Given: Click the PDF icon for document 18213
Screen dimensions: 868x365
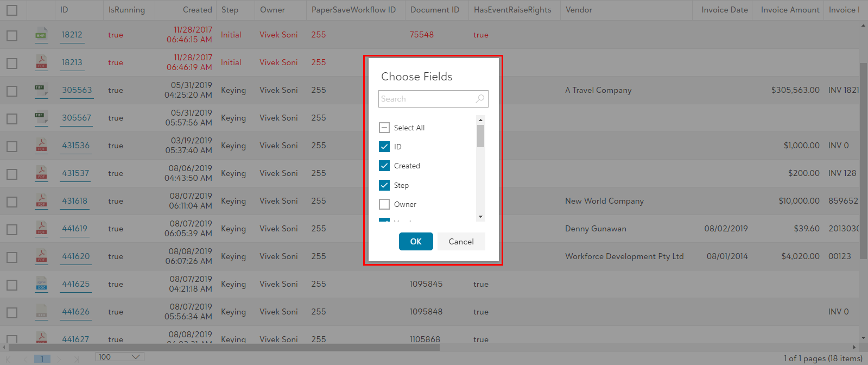Looking at the screenshot, I should [41, 62].
